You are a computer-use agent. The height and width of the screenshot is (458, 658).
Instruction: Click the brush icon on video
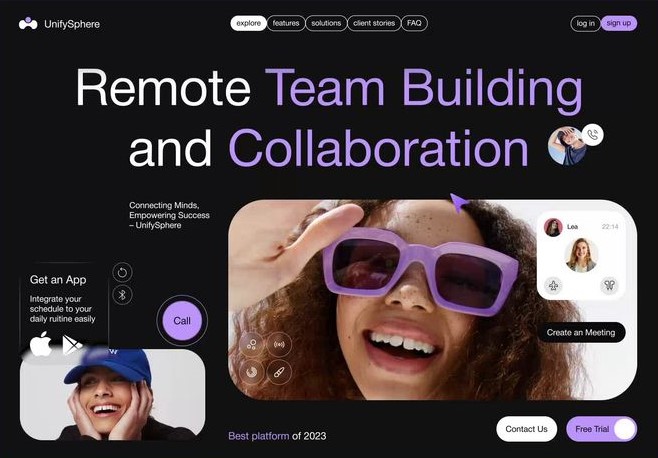[279, 372]
